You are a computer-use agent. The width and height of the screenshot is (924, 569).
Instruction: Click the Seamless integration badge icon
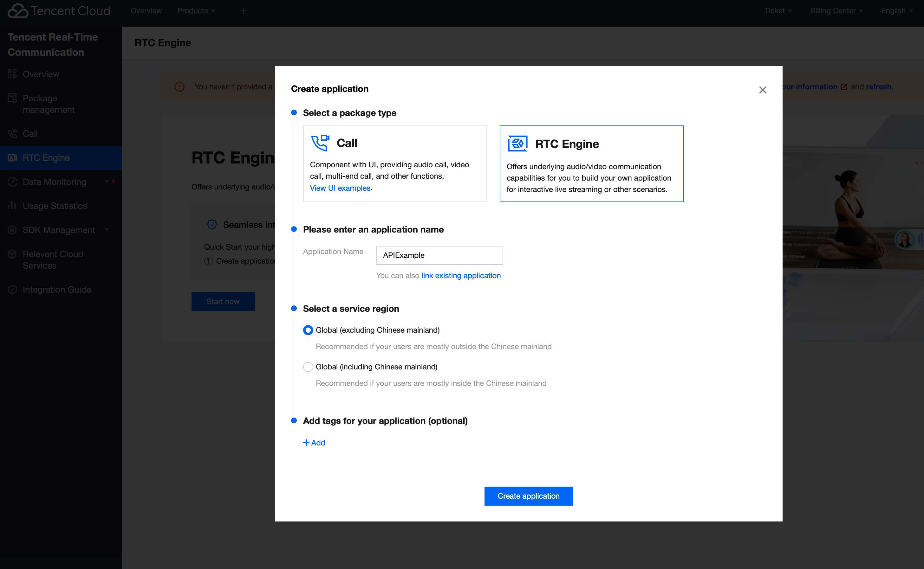[x=212, y=225]
